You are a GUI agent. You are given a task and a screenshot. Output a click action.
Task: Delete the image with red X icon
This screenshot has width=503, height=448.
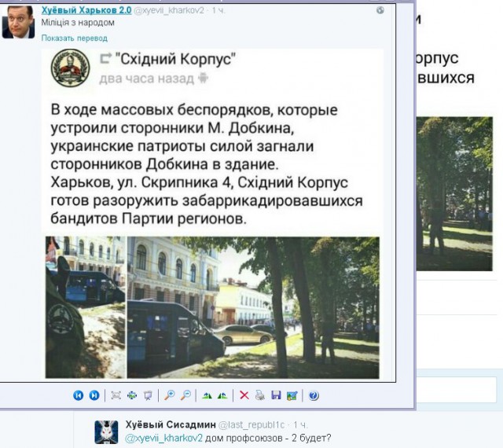tap(244, 395)
